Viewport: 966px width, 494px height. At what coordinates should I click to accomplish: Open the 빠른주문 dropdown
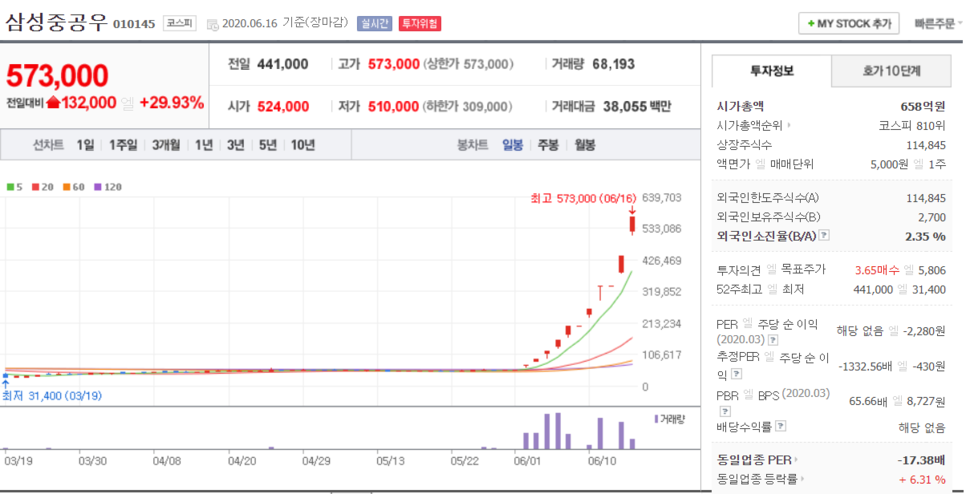click(938, 23)
